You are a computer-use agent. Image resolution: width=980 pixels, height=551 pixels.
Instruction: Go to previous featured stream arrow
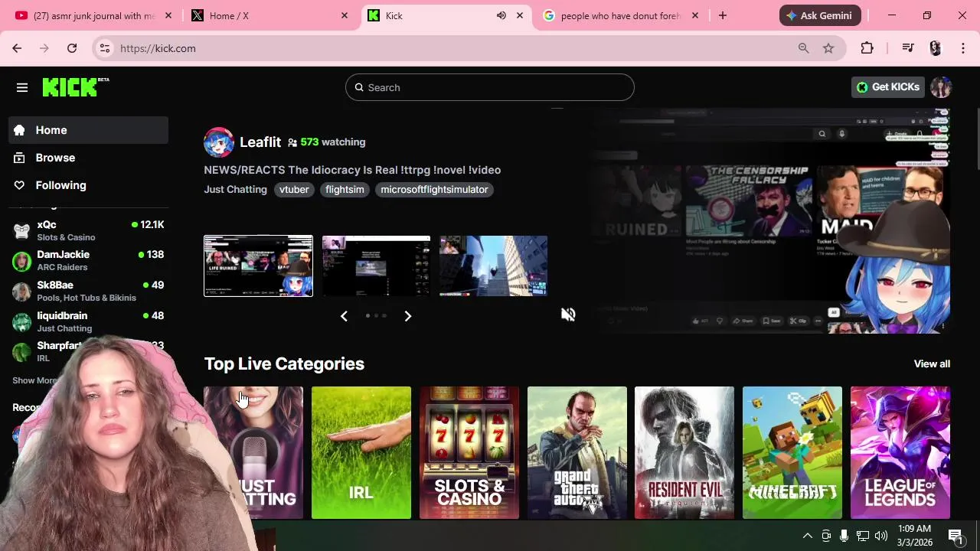tap(344, 316)
